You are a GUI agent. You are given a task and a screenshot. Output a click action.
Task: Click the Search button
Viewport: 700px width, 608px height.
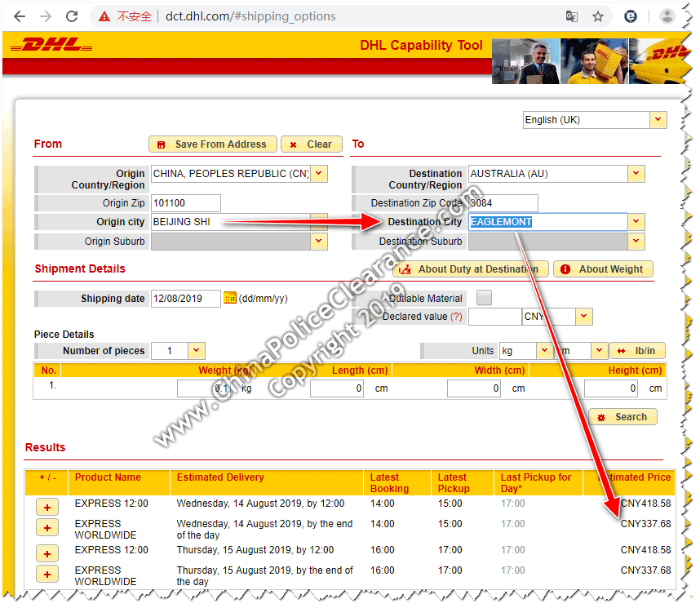click(x=623, y=417)
